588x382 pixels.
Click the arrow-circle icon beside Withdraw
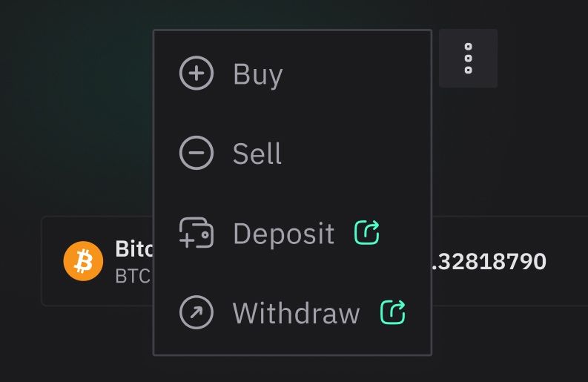click(x=196, y=312)
